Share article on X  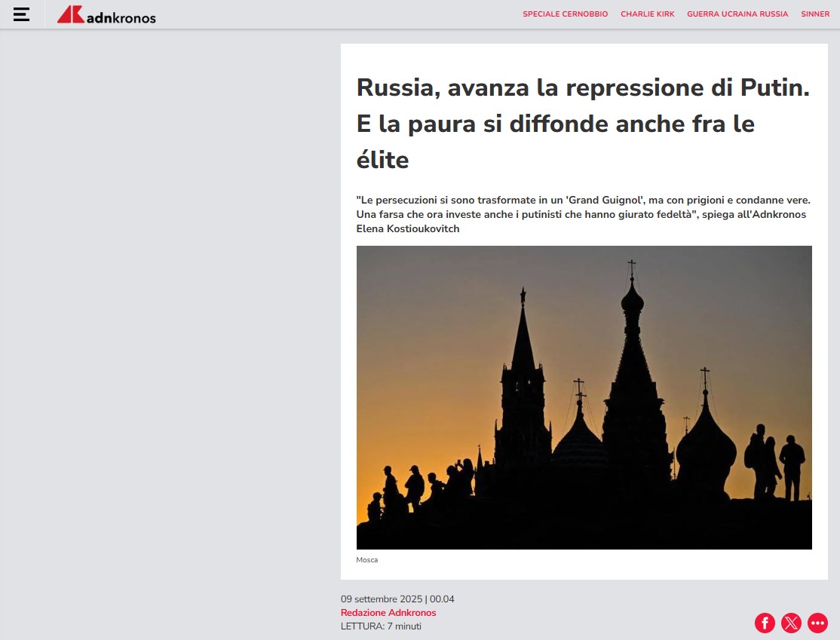791,623
